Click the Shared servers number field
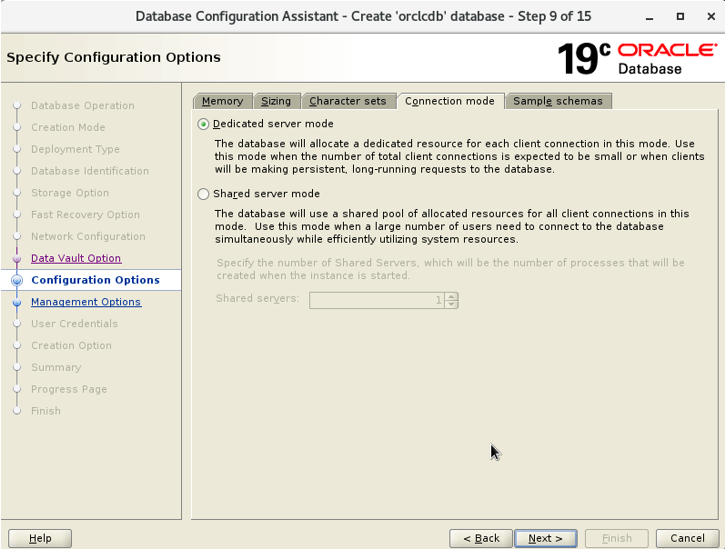The width and height of the screenshot is (726, 550). click(x=376, y=300)
